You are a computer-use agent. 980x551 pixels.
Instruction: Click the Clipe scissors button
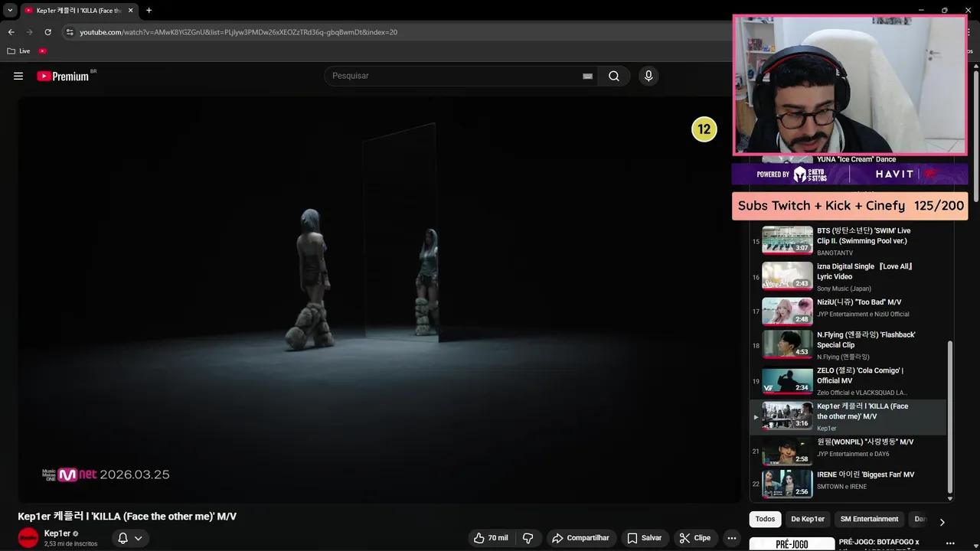pos(695,538)
